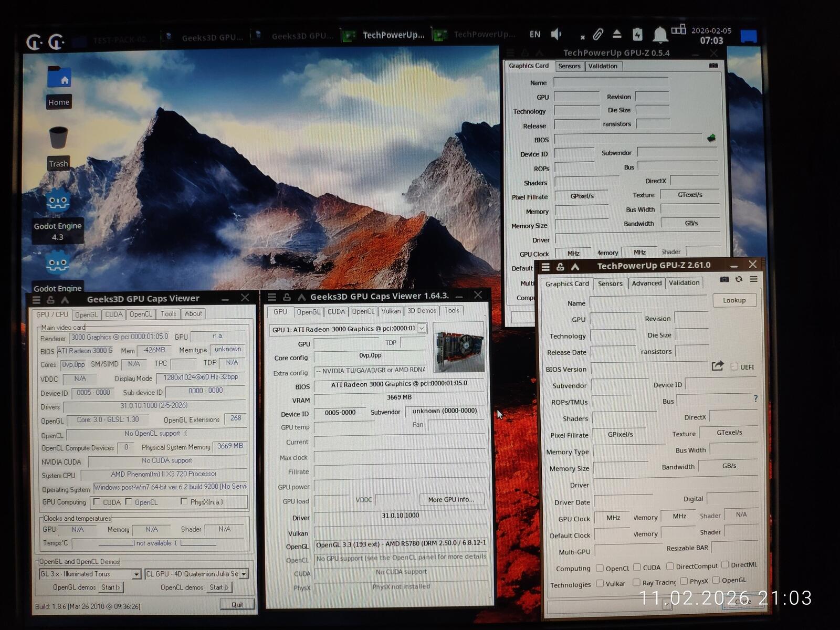Screen dimensions: 840x630
Task: Open the hamburger settings menu beside GPU-Z 2.61.0 refresh icon
Action: (753, 279)
